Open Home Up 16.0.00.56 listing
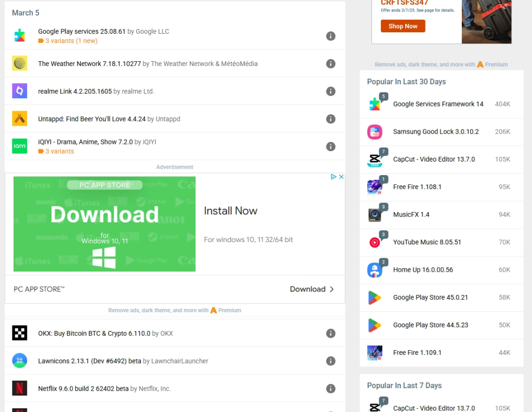Screen dimensions: 532x412 (423, 270)
